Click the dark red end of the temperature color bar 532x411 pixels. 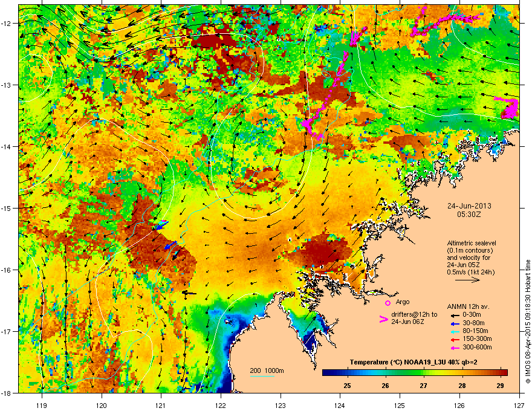[x=504, y=372]
